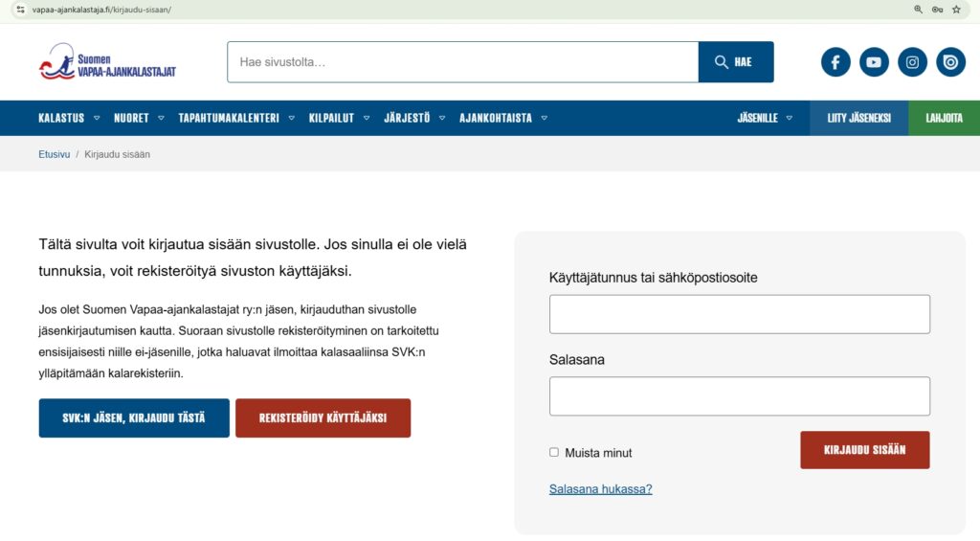
Task: Click the password key icon in address bar
Action: [937, 10]
